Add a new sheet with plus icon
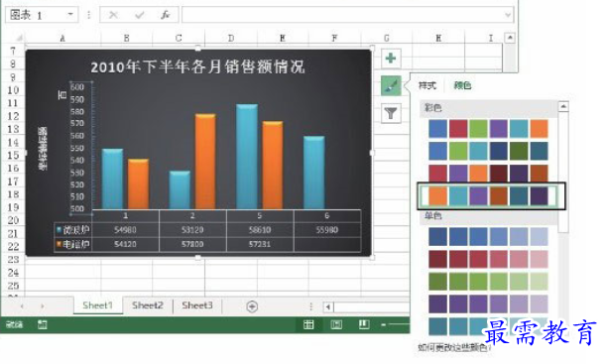This screenshot has height=364, width=605. tap(252, 306)
